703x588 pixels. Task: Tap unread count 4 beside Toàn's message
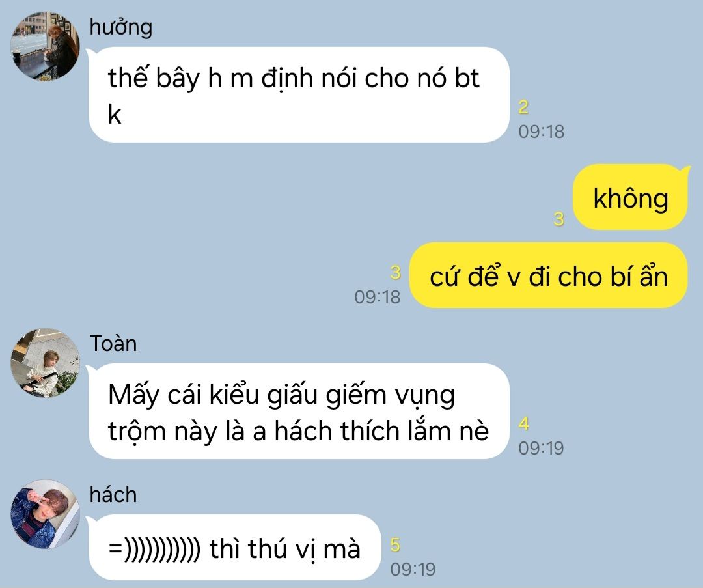coord(523,424)
